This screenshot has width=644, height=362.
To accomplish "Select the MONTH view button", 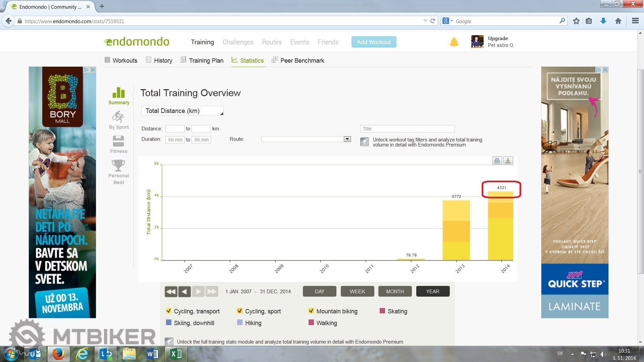I will click(395, 292).
